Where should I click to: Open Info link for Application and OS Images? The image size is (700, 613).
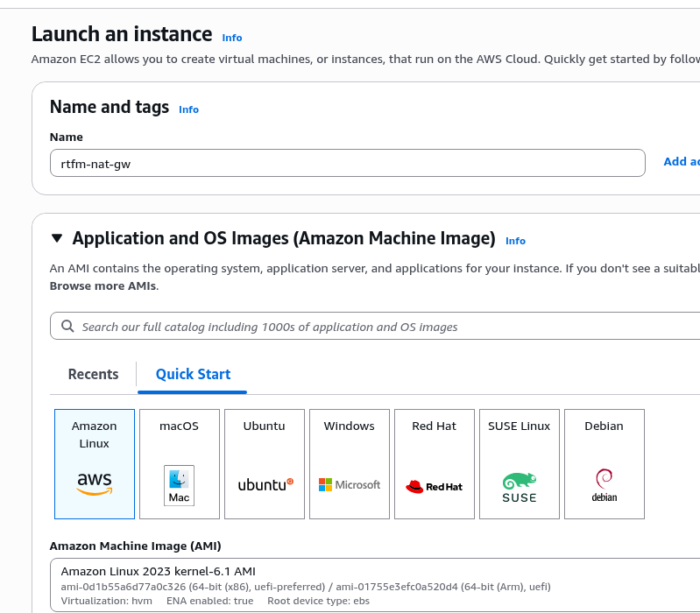click(515, 241)
